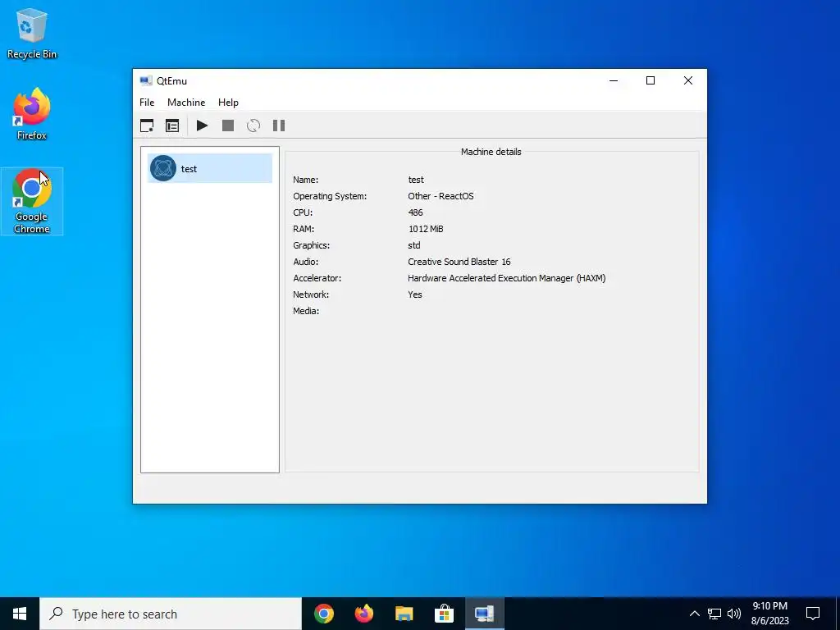Stop the machine with square button
Viewport: 840px width, 630px height.
coord(228,126)
